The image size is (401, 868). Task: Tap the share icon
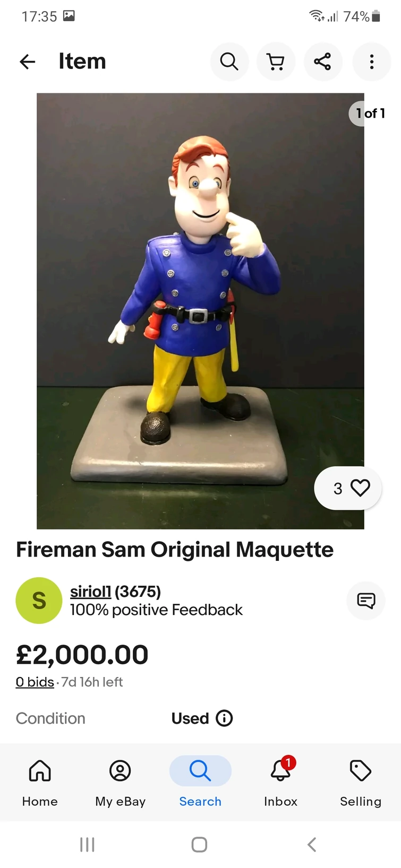[x=323, y=62]
